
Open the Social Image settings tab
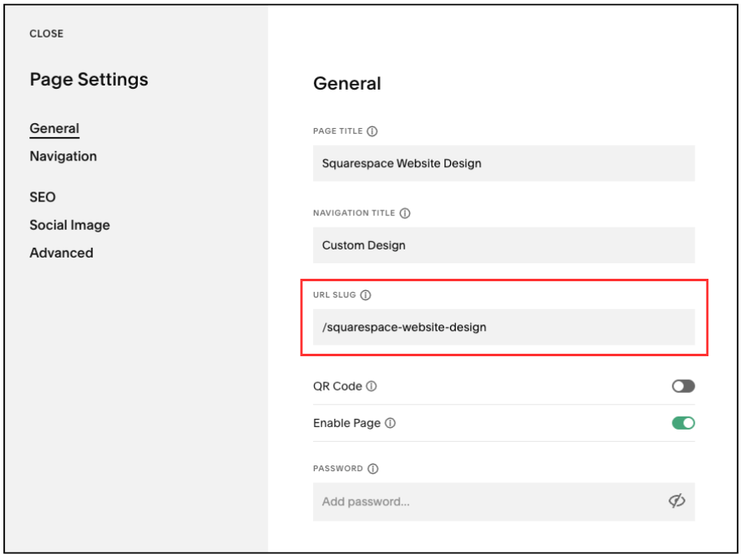click(x=69, y=225)
